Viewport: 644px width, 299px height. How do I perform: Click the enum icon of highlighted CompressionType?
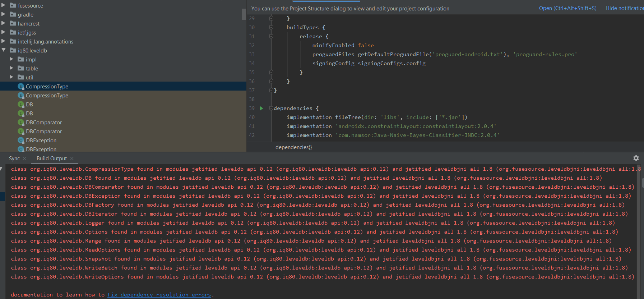tap(21, 86)
